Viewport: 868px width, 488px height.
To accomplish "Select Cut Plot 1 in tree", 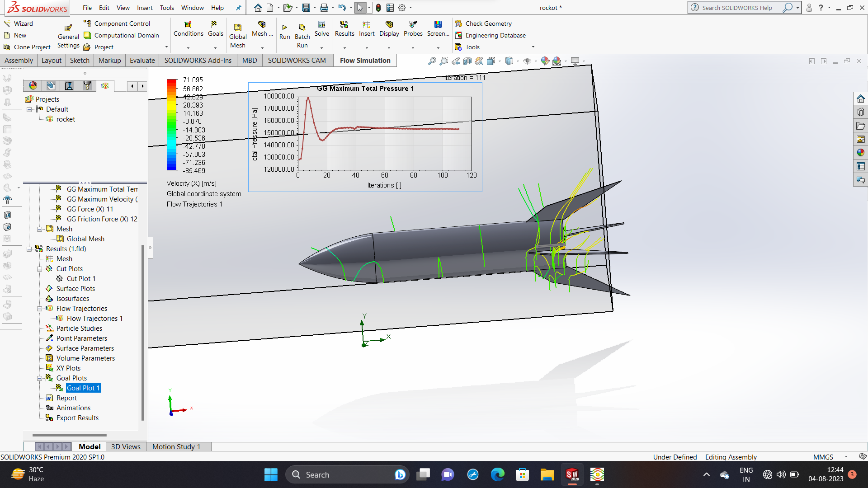I will tap(81, 279).
